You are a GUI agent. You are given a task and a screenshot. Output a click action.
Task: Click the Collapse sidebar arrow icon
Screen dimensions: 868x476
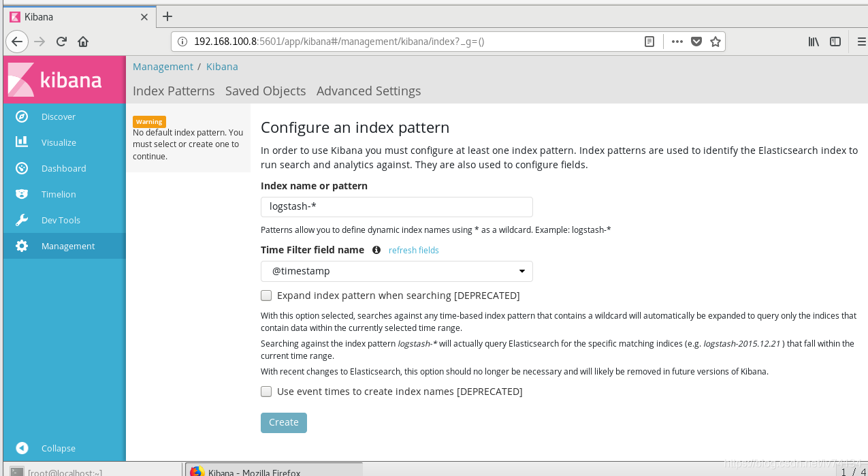click(x=22, y=448)
